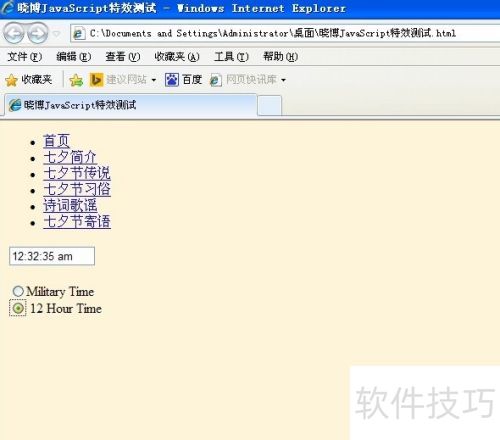Open the 帮助(H) menu

point(280,57)
